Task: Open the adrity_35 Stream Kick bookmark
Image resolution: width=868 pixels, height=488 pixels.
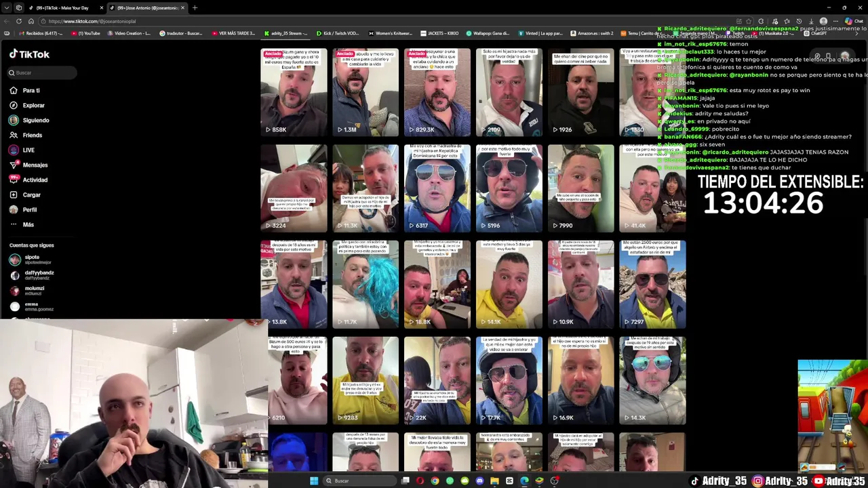Action: tap(285, 33)
